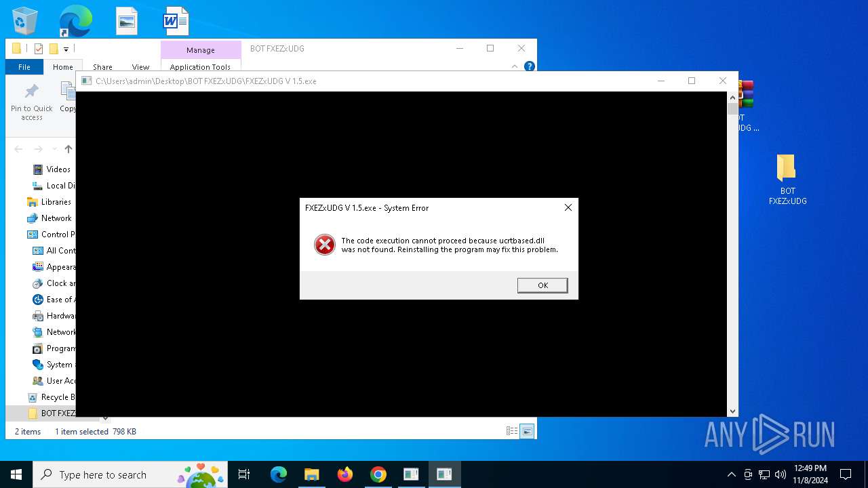
Task: Open the Application Tools tab
Action: (x=200, y=67)
